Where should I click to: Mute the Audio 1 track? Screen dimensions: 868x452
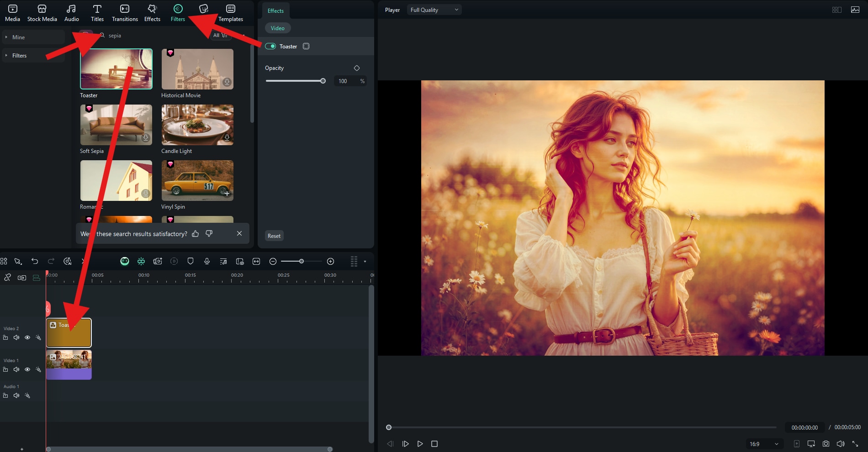pyautogui.click(x=16, y=395)
